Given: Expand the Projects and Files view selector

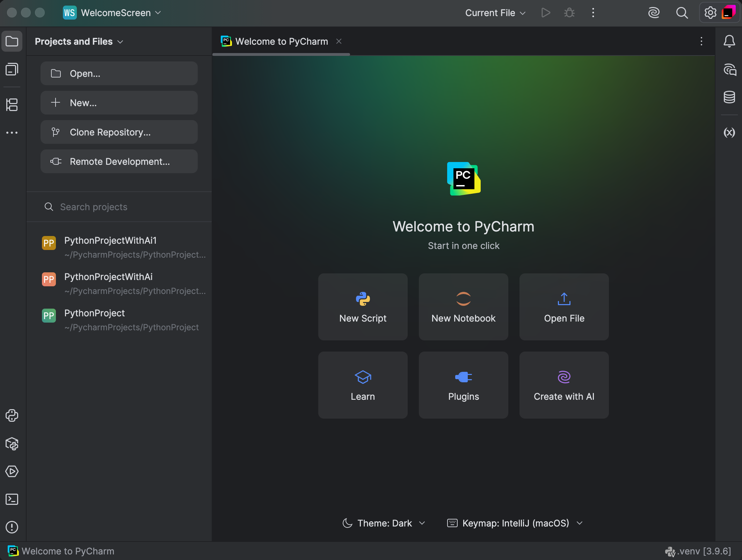Looking at the screenshot, I should point(79,42).
